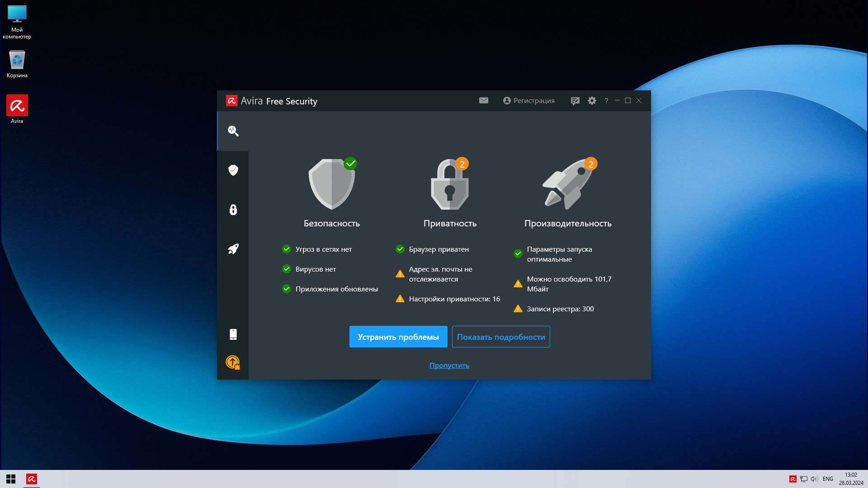
Task: Click the mobile devices sidebar icon
Action: point(233,334)
